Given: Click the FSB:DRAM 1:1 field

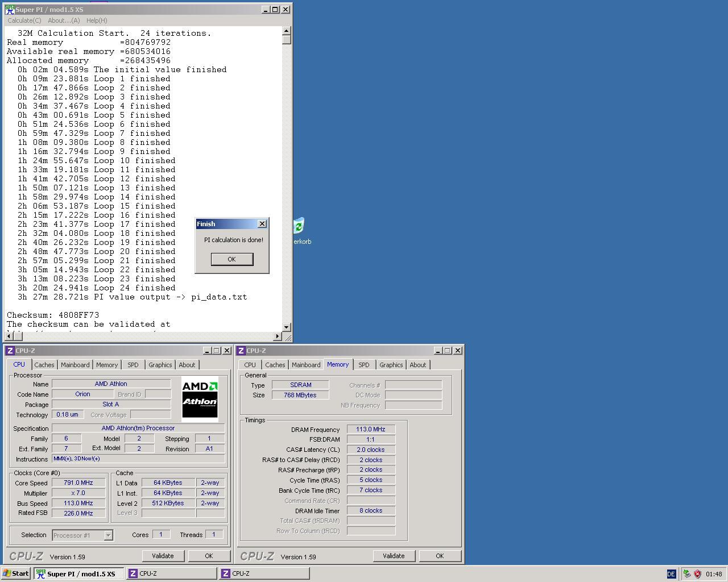Looking at the screenshot, I should click(371, 439).
